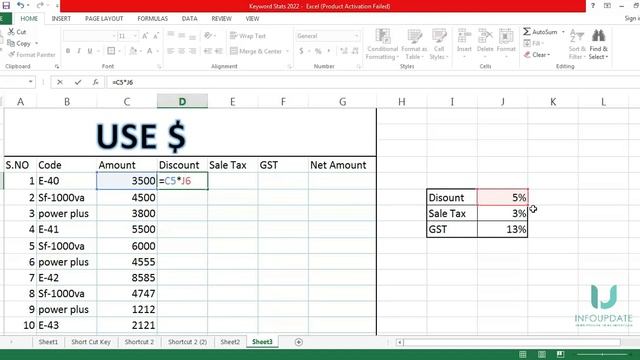Open the REVIEW ribbon tab
Viewport: 640px width, 360px height.
(222, 19)
